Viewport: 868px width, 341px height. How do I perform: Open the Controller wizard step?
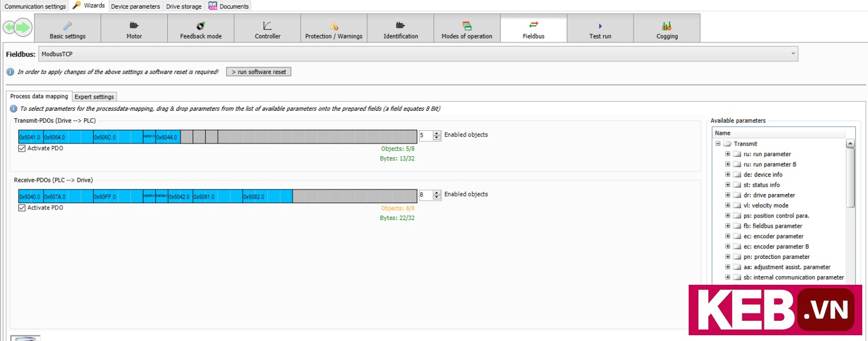tap(267, 28)
